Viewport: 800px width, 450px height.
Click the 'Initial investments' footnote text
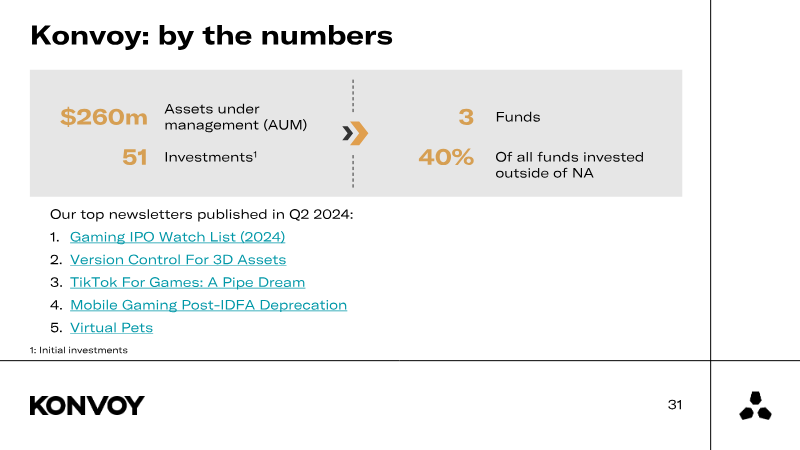tap(78, 350)
